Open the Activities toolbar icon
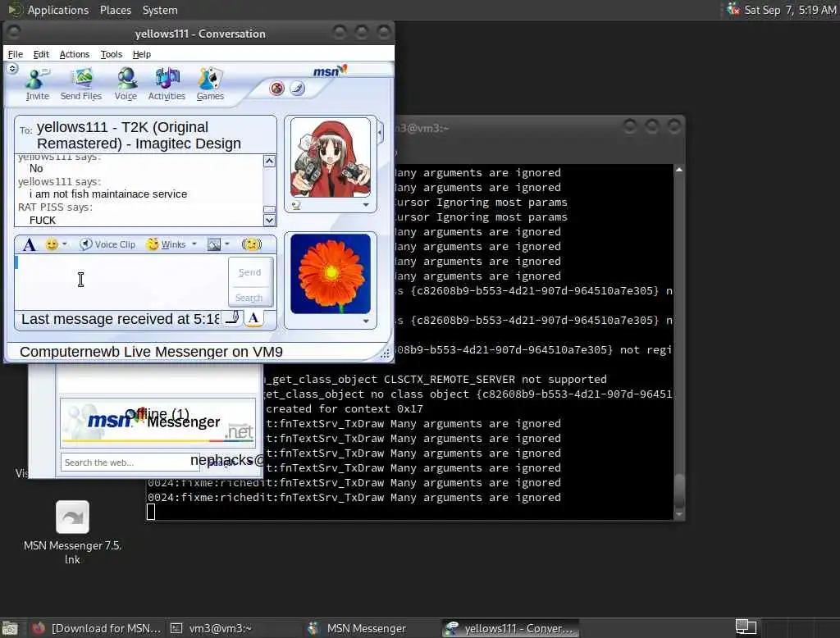This screenshot has height=638, width=840. pyautogui.click(x=167, y=84)
